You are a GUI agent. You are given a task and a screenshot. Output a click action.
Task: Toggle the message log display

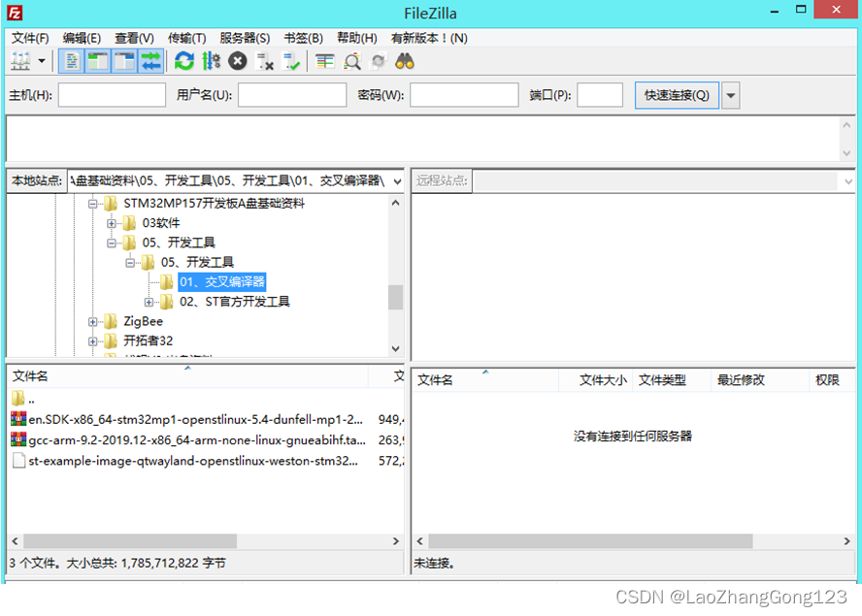[x=72, y=61]
